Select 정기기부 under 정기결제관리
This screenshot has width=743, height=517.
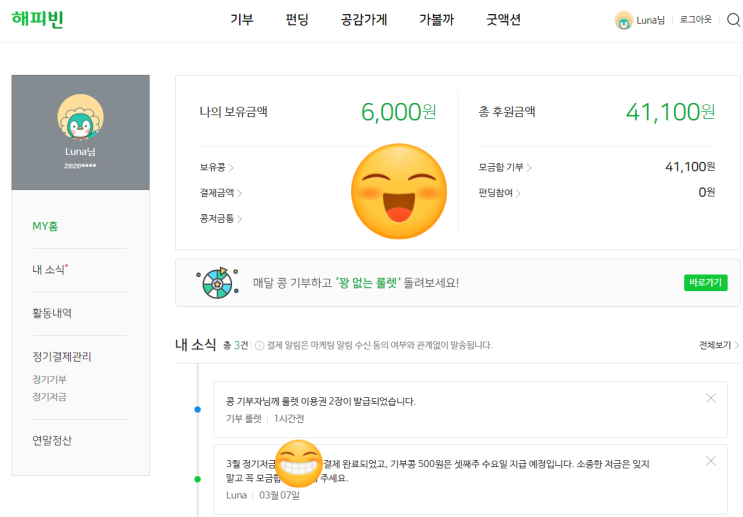(49, 380)
